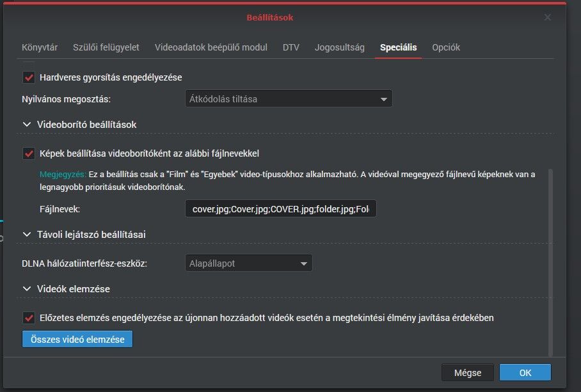
Task: Click the DLNA Alapállapot dropdown arrow
Action: coord(304,263)
